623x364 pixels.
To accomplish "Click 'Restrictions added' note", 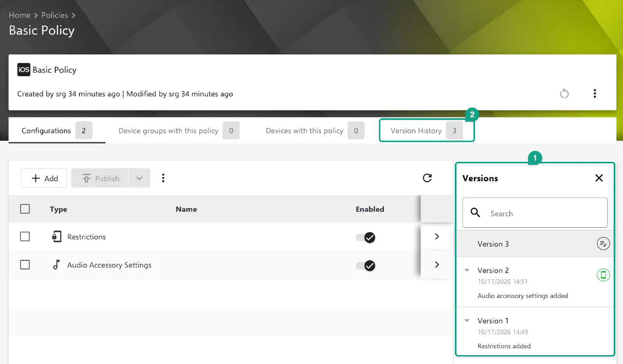I will pyautogui.click(x=504, y=346).
